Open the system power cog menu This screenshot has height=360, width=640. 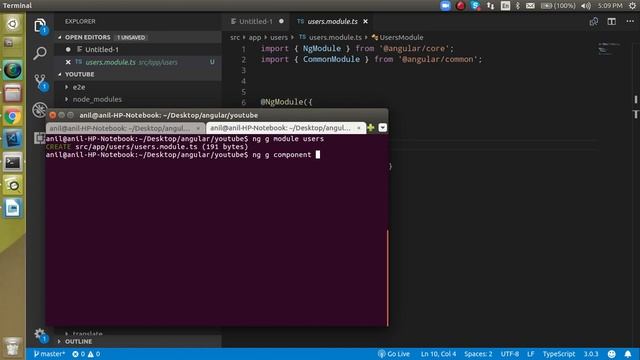coord(632,6)
